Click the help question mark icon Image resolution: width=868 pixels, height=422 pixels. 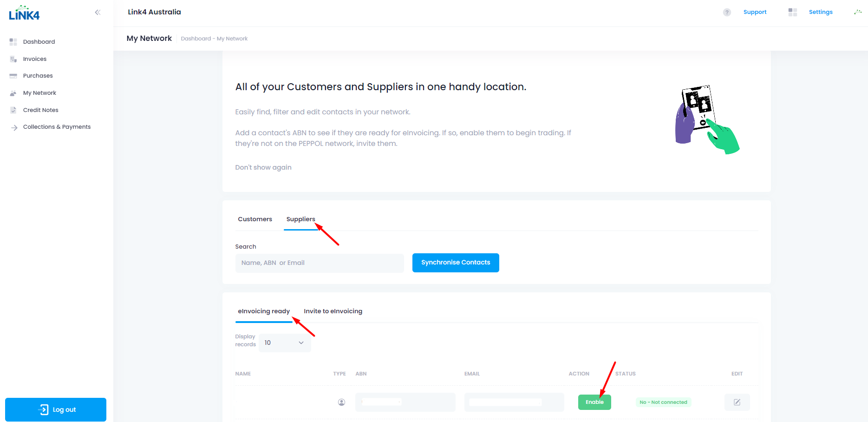[727, 13]
